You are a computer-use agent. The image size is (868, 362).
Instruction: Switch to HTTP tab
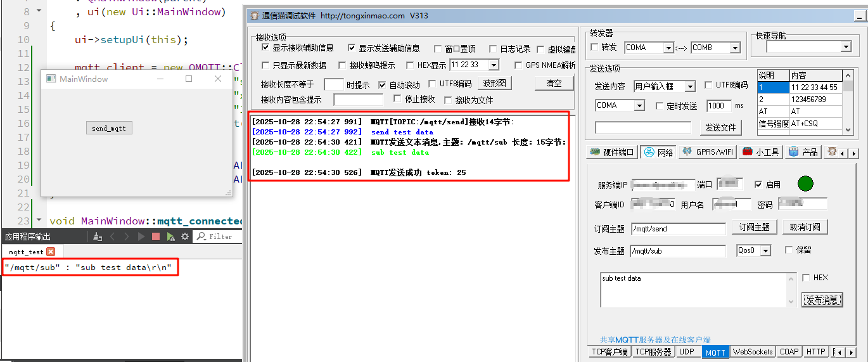(815, 352)
